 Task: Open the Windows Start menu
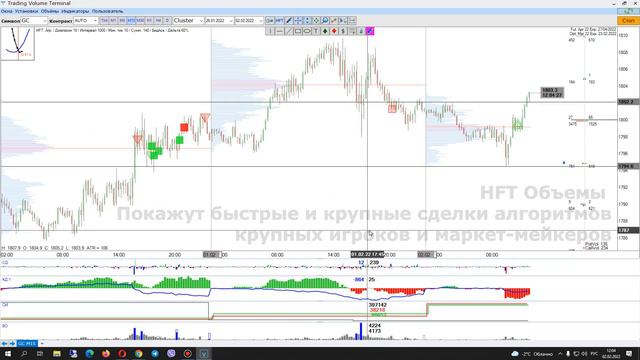click(x=7, y=353)
